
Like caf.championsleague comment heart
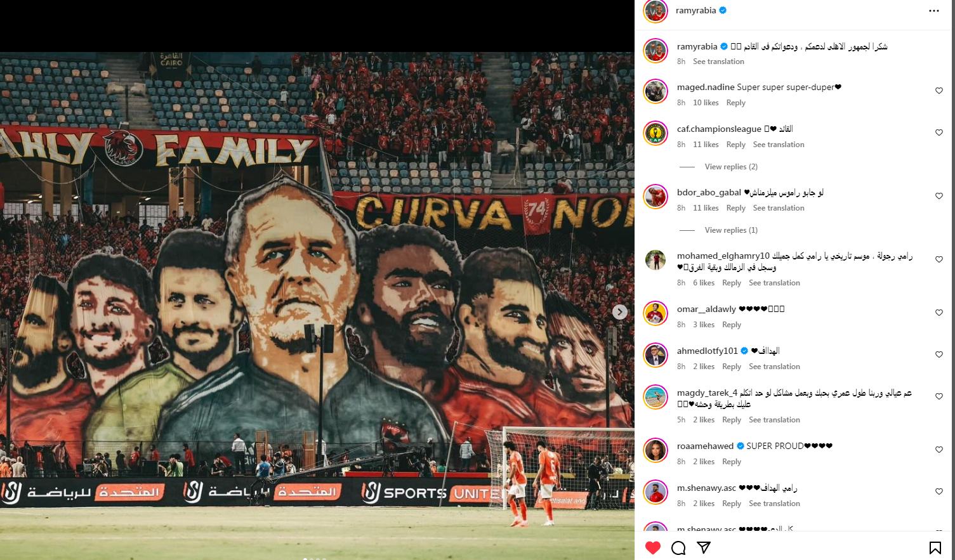point(939,133)
